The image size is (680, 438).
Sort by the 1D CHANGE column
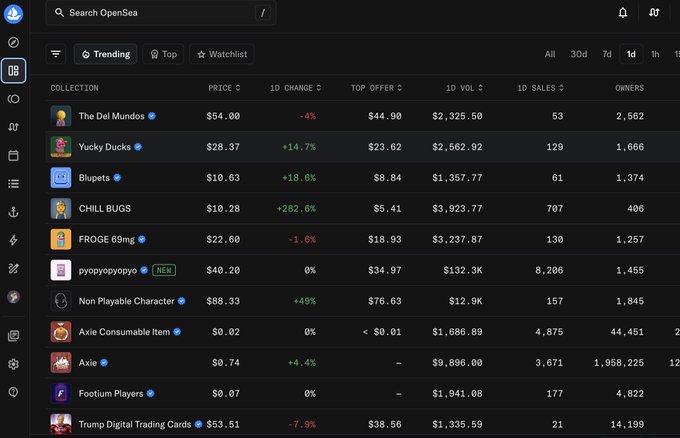click(x=295, y=88)
